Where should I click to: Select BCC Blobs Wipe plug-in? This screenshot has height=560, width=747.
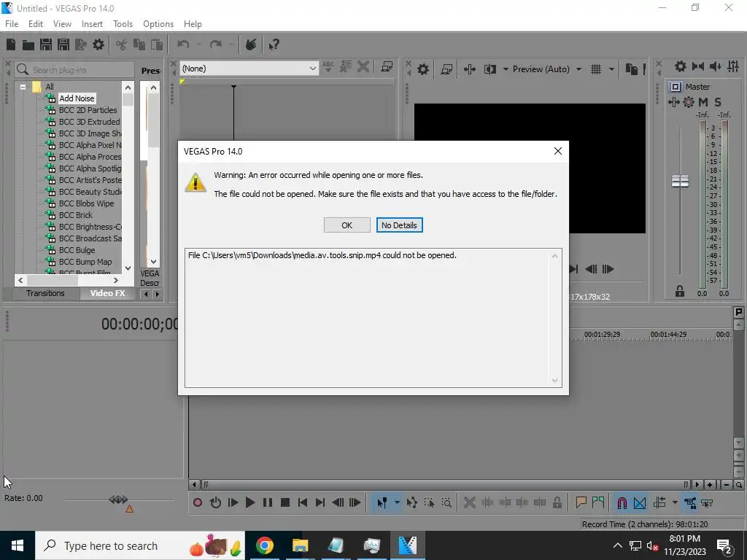pos(86,203)
